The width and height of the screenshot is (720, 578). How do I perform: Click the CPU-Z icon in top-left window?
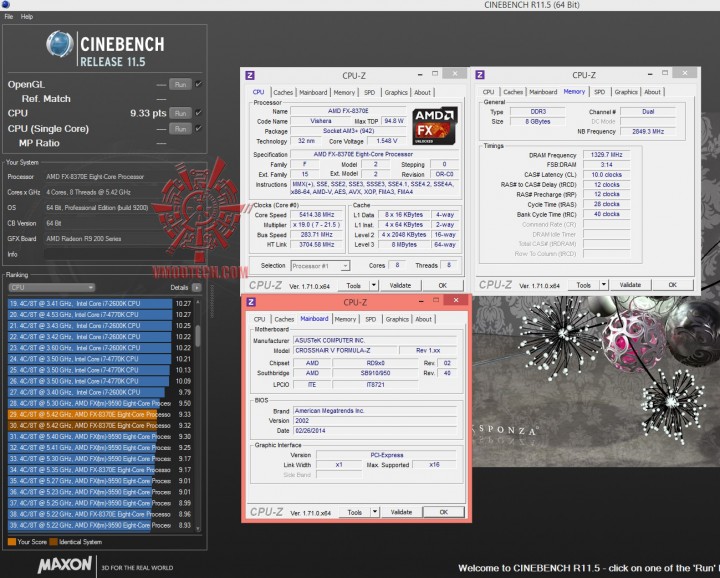[250, 75]
